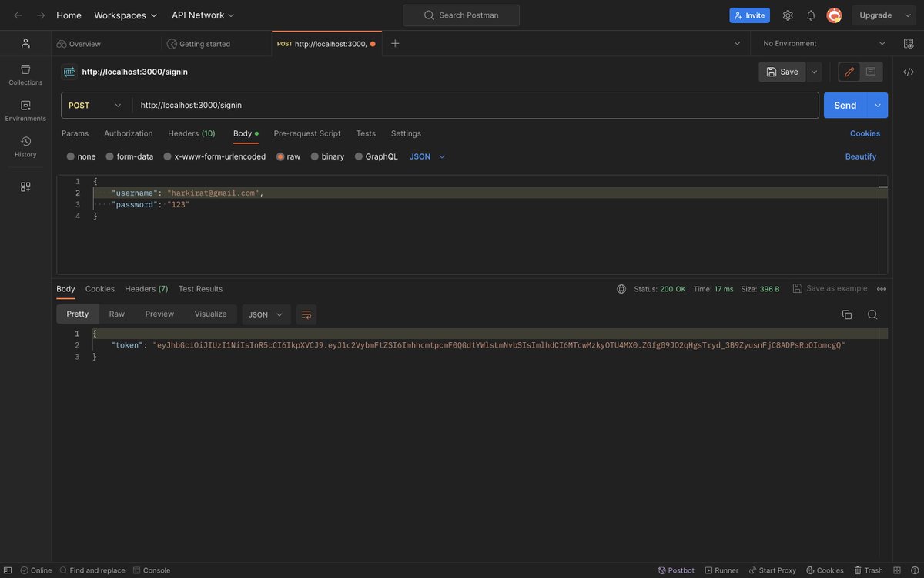Open the request Cookies link beside Settings
This screenshot has width=924, height=578.
tap(865, 133)
